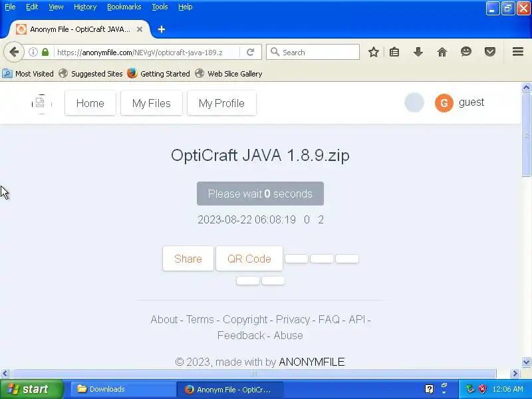Click the upload date 2023-08-22 06:08:19 text
The width and height of the screenshot is (532, 399).
pyautogui.click(x=247, y=219)
